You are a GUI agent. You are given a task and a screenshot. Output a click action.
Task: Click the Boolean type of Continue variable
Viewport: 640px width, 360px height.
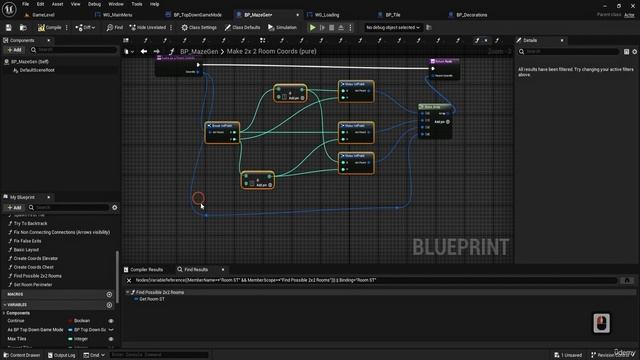pyautogui.click(x=82, y=321)
